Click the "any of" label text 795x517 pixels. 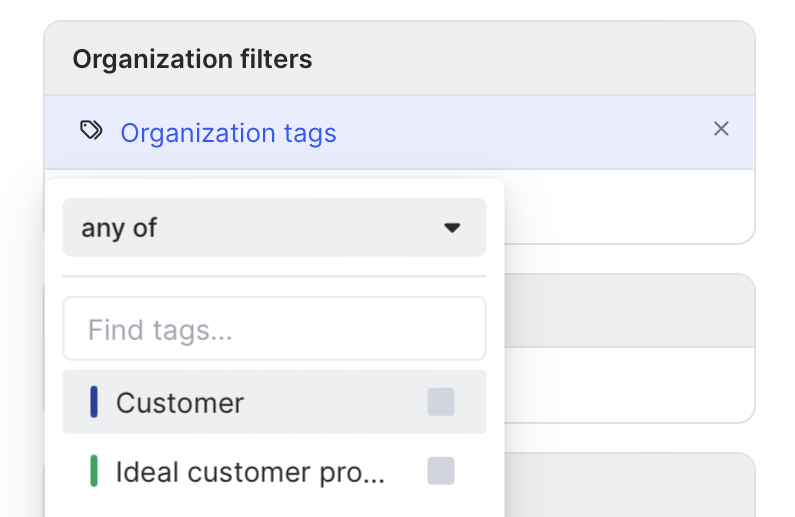[x=119, y=228]
